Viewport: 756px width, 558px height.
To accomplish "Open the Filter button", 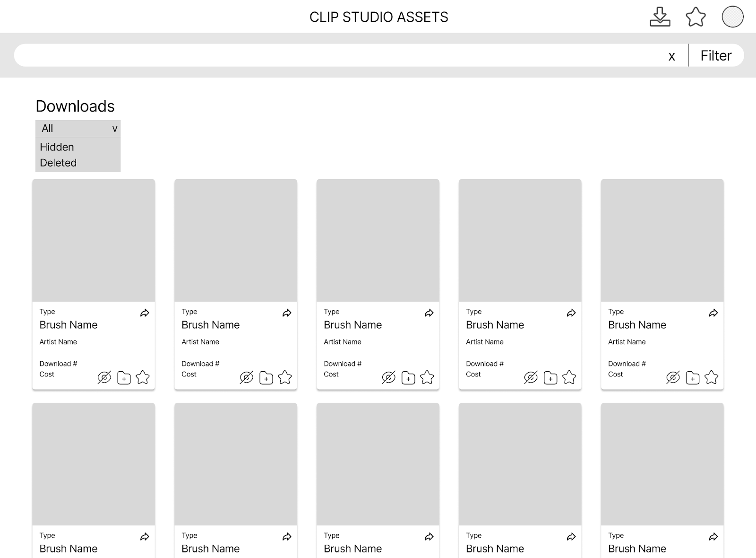I will tap(716, 55).
